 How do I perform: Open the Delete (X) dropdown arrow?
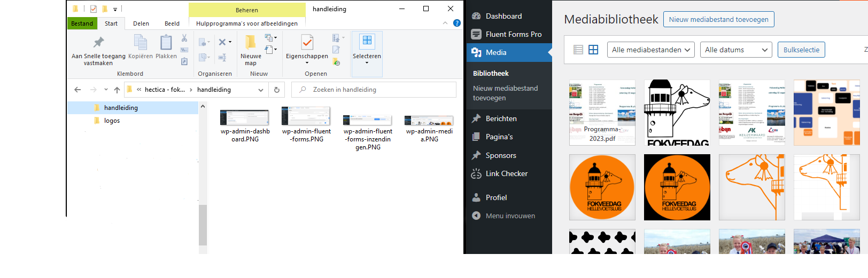coord(230,42)
